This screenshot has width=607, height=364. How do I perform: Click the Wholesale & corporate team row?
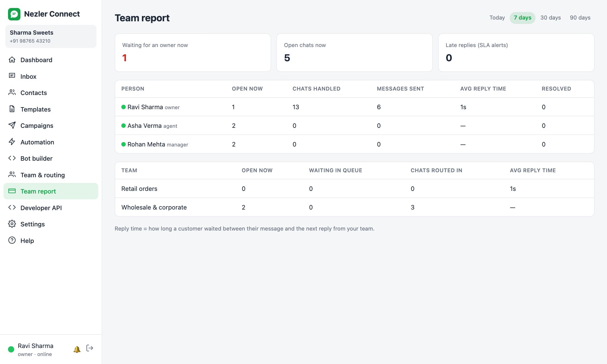354,207
